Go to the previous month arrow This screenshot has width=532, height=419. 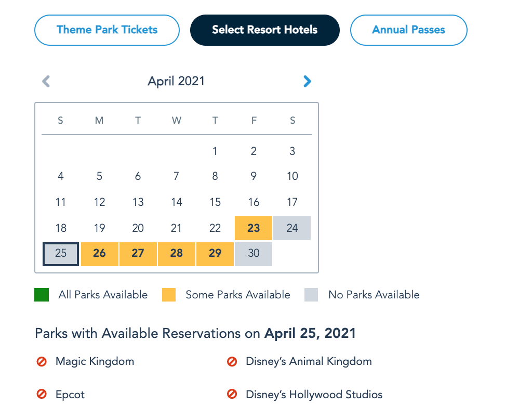pos(46,81)
